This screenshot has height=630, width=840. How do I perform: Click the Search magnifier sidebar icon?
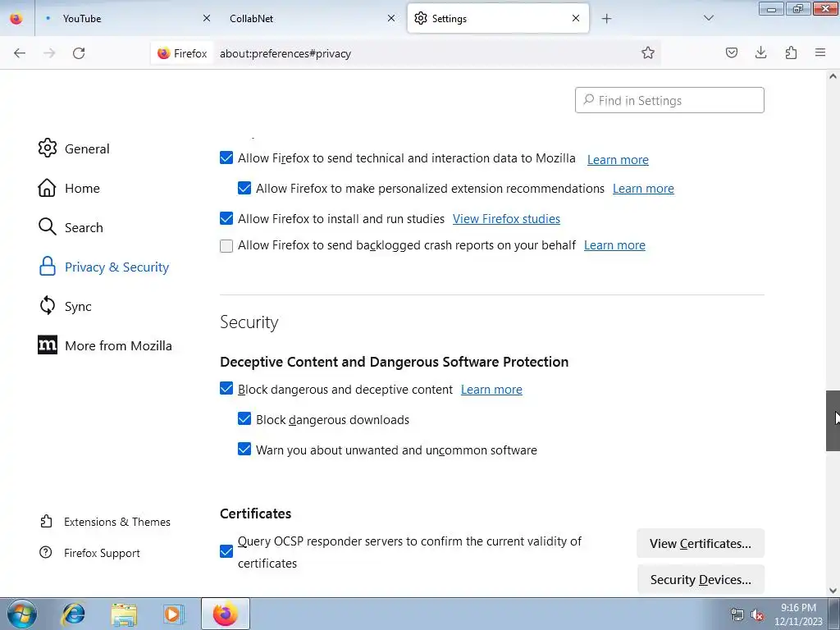tap(47, 226)
